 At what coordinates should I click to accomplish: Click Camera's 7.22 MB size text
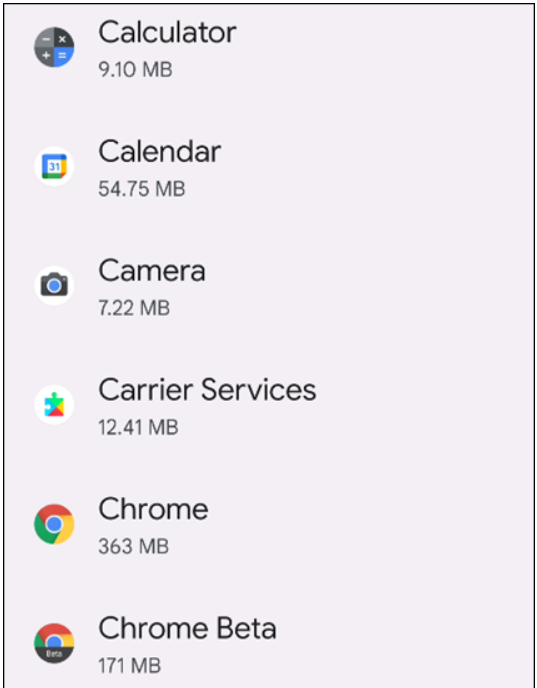(x=134, y=308)
